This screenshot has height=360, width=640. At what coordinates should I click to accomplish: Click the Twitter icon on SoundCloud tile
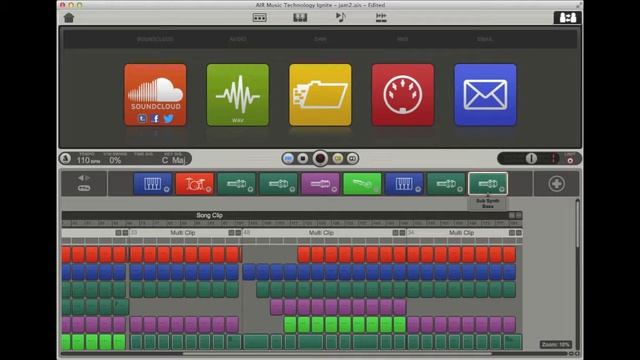point(169,119)
